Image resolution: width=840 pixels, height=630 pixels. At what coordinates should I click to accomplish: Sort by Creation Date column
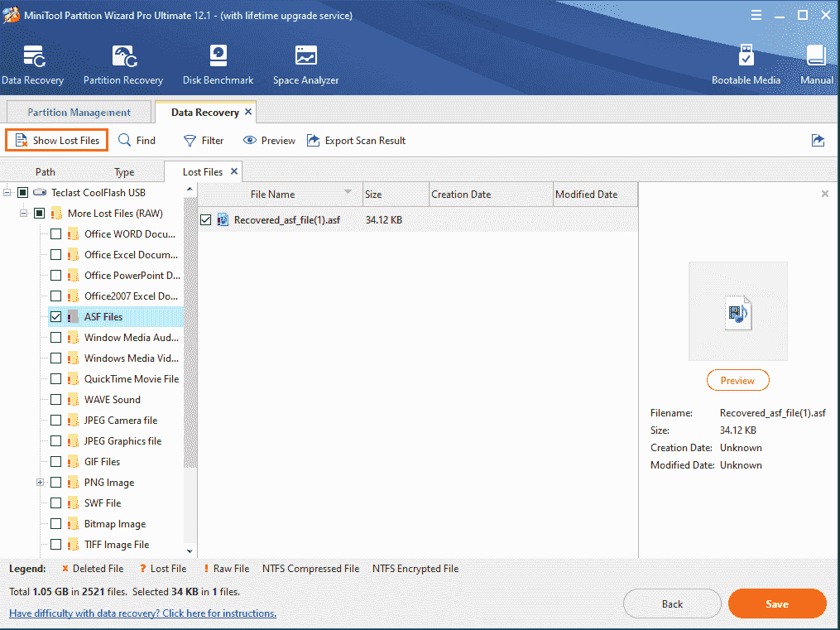tap(492, 194)
